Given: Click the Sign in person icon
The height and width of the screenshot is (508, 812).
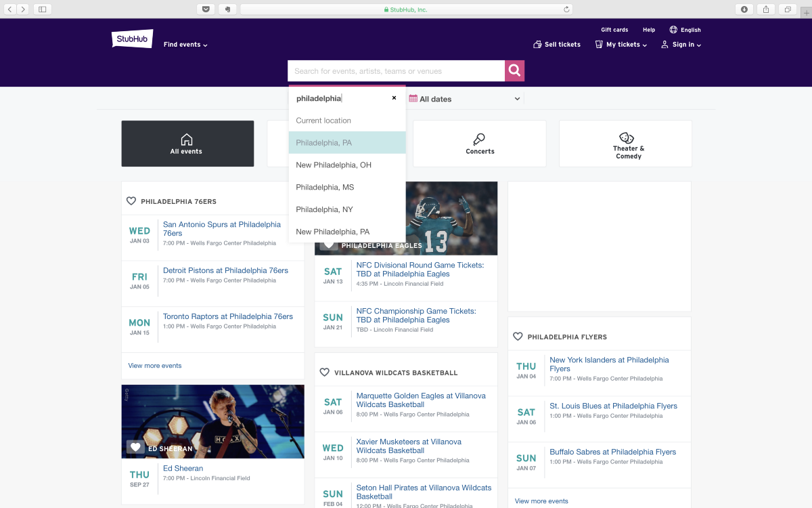Looking at the screenshot, I should [664, 45].
